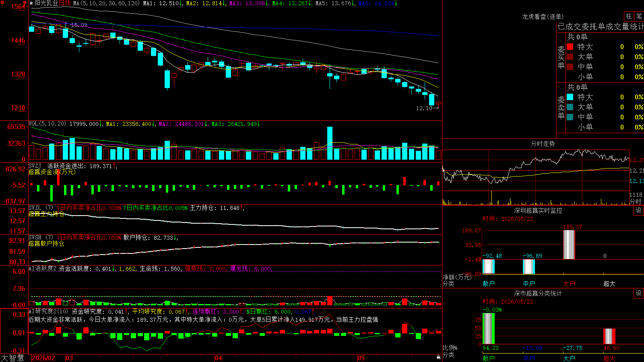Click the 共 0单 count in the 委买单 section
Screen dimensions: 644x362
click(x=577, y=37)
